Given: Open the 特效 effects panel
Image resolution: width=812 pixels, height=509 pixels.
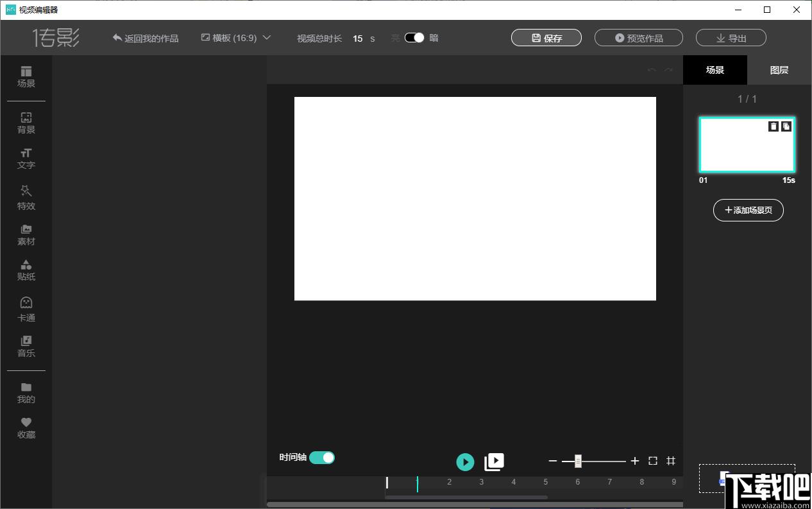Looking at the screenshot, I should [26, 198].
